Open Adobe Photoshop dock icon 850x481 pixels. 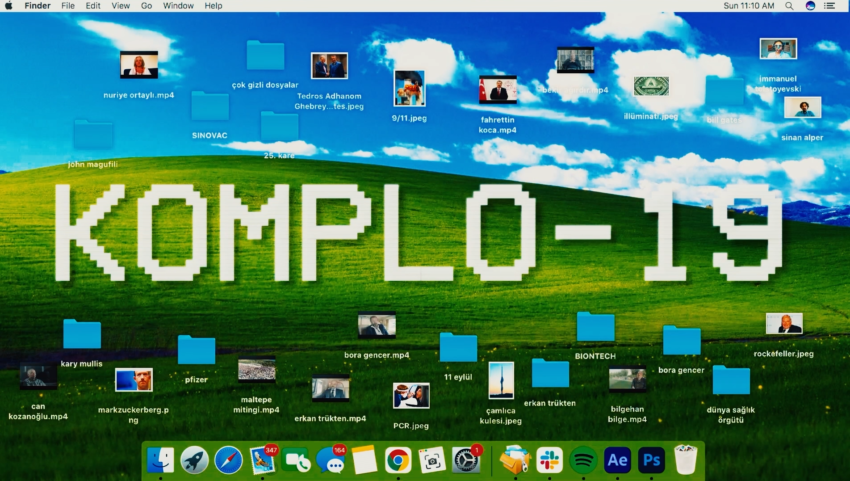click(651, 460)
